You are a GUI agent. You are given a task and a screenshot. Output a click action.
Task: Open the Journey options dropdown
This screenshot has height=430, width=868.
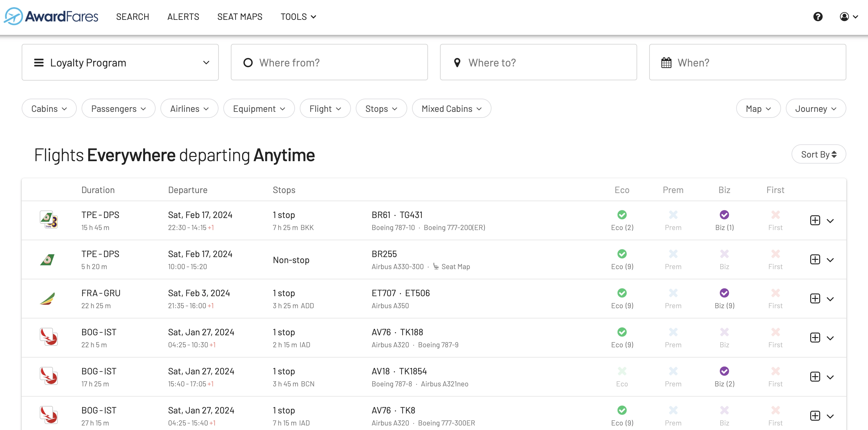click(x=815, y=109)
